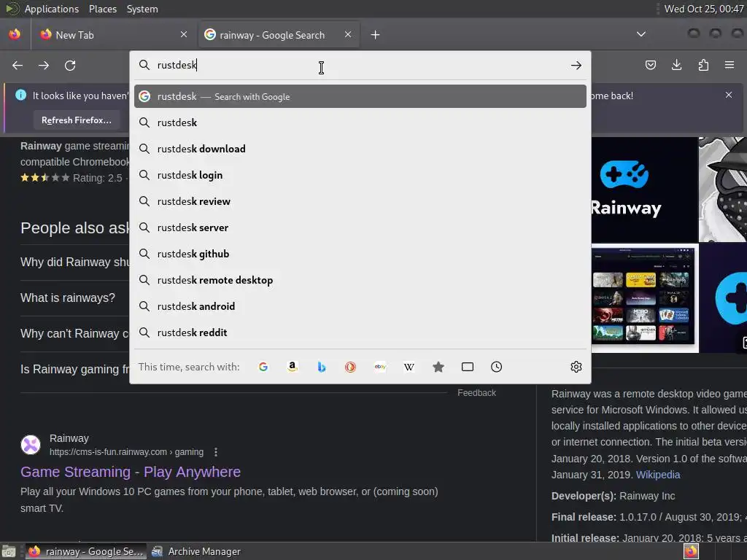Search this time with Google icon
Viewport: 747px width, 560px height.
[x=263, y=367]
